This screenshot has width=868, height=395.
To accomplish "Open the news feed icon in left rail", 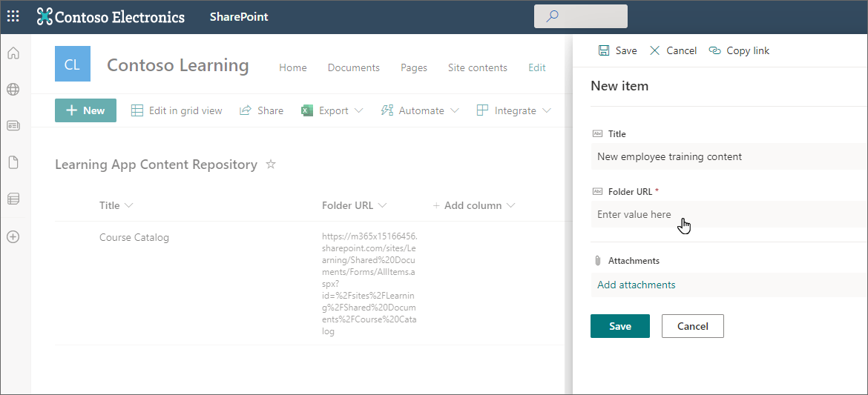I will tap(13, 125).
